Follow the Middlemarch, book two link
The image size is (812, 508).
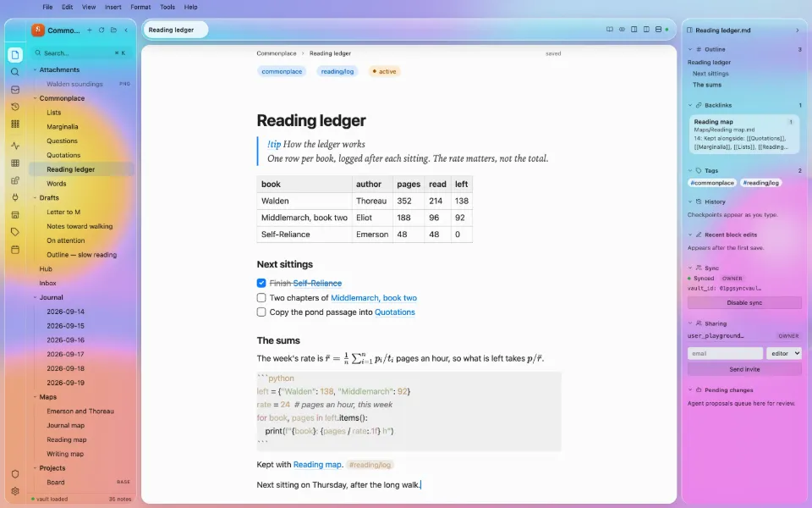click(x=373, y=297)
